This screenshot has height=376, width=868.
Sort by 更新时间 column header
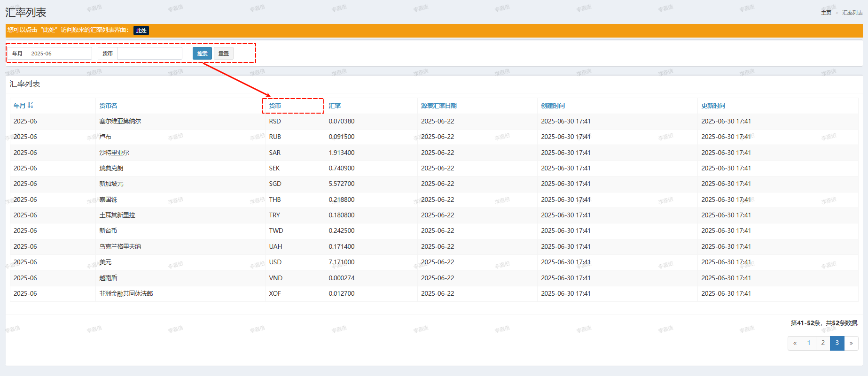tap(713, 106)
